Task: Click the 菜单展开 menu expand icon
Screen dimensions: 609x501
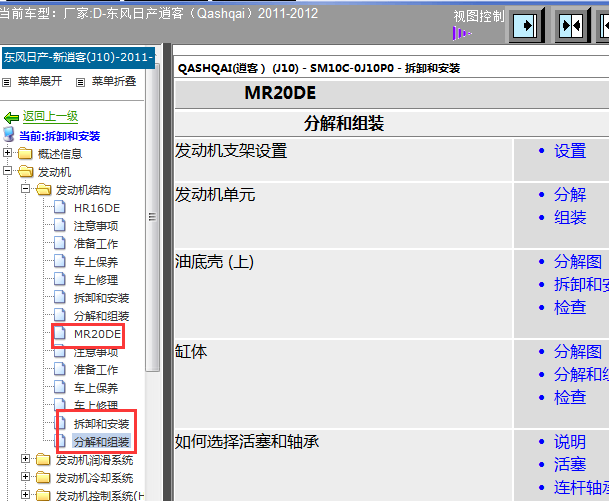Action: pos(7,82)
